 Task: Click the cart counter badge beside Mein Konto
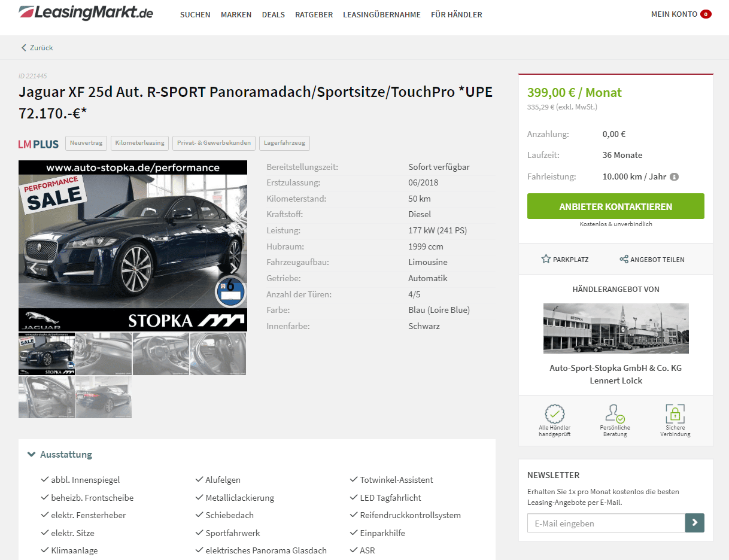click(x=706, y=14)
